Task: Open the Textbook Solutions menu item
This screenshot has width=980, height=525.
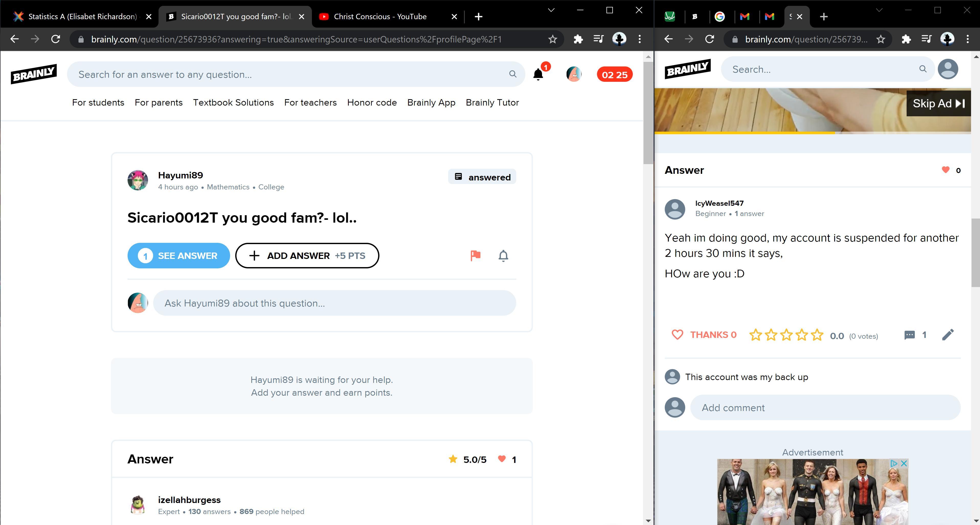Action: 233,102
